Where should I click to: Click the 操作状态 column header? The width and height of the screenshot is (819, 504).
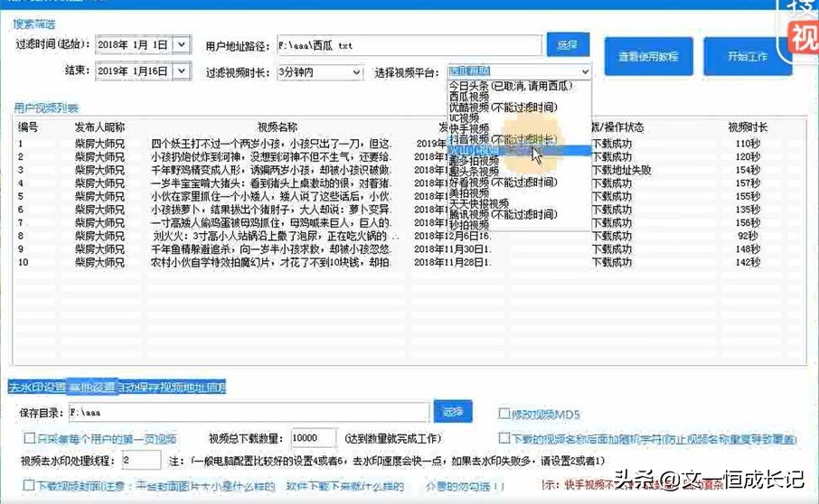617,127
